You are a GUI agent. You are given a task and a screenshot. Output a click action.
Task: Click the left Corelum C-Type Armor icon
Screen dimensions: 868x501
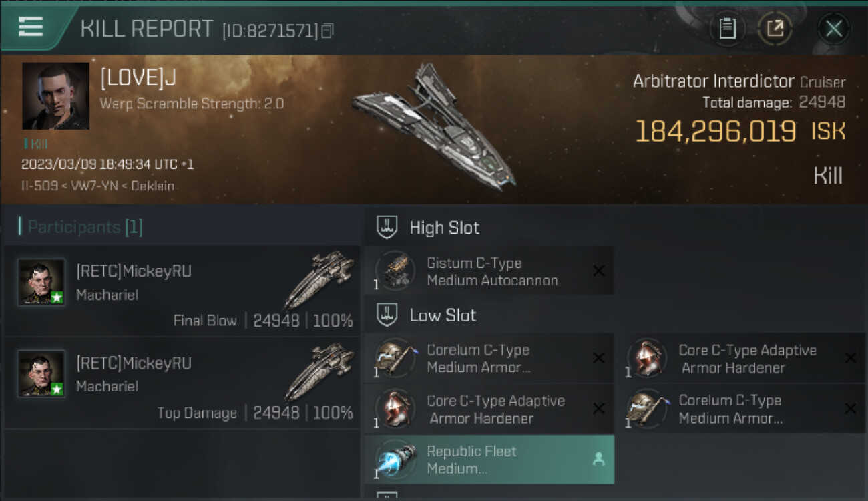pyautogui.click(x=395, y=358)
